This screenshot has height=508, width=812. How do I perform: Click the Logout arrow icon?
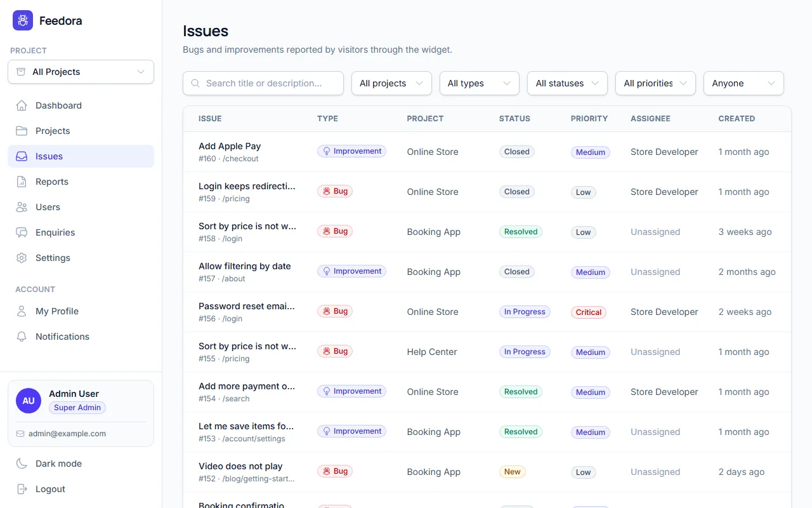click(x=22, y=489)
